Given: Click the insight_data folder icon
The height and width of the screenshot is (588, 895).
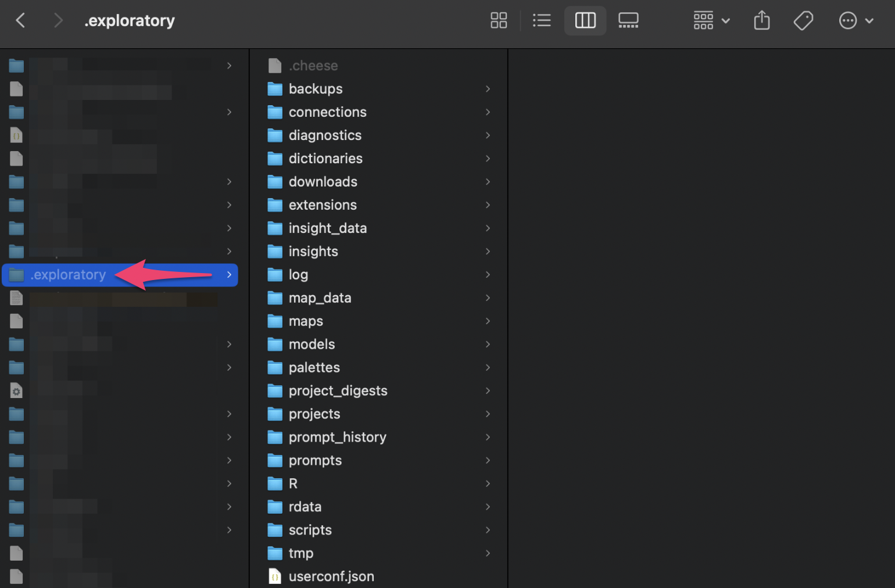Looking at the screenshot, I should pyautogui.click(x=275, y=228).
